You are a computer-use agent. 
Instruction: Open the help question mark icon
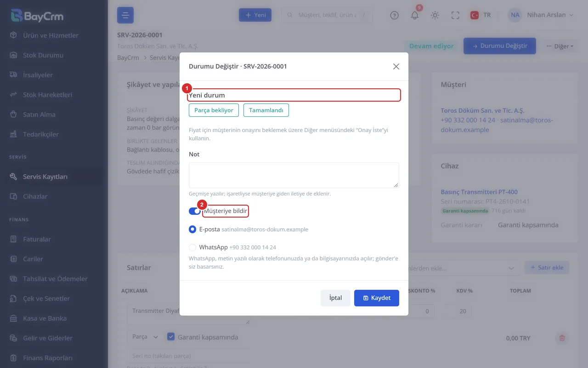(x=394, y=15)
